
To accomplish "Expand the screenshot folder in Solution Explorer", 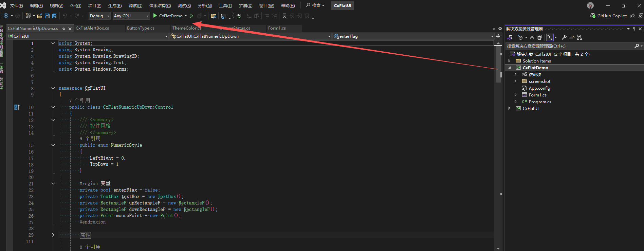I will click(x=515, y=81).
